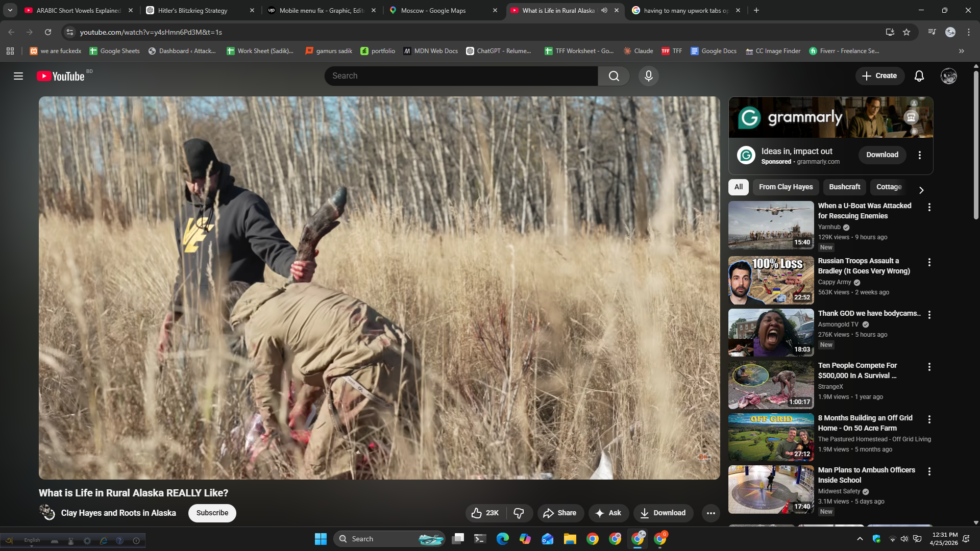Open the YouTube hamburger guide menu
The width and height of the screenshot is (980, 551).
point(18,76)
